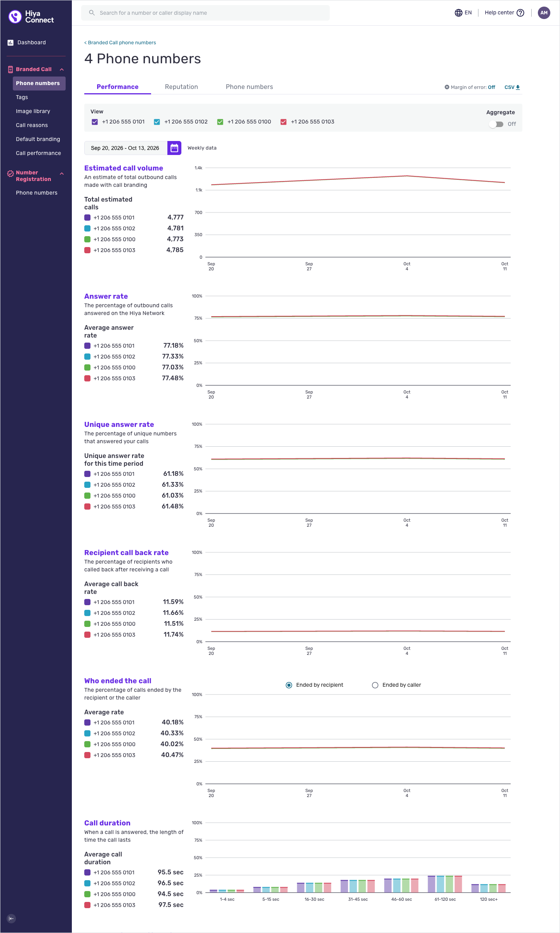Screen dimensions: 560x933
Task: Toggle Margin of error Off link
Action: (x=492, y=87)
